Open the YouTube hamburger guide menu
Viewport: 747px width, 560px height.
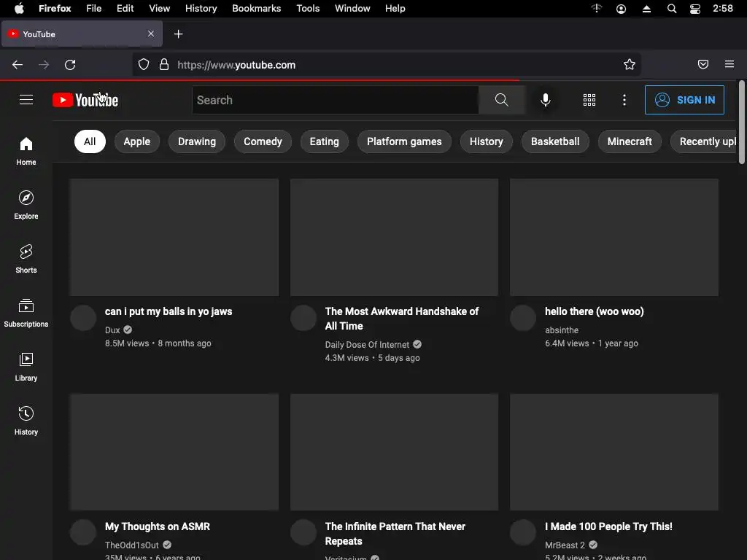pos(26,99)
